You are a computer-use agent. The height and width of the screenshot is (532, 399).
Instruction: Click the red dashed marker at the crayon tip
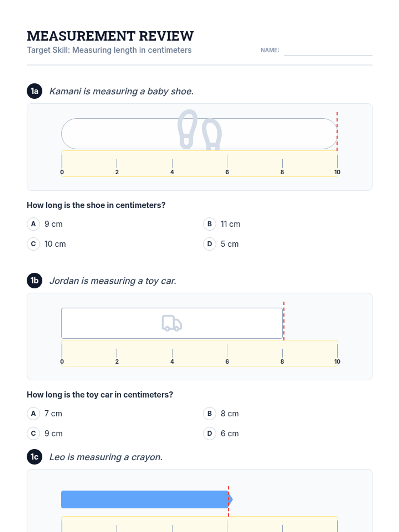(228, 501)
